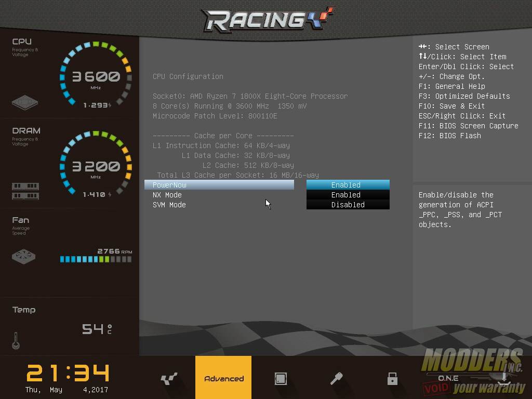
Task: Switch to the Advanced tab
Action: point(223,377)
